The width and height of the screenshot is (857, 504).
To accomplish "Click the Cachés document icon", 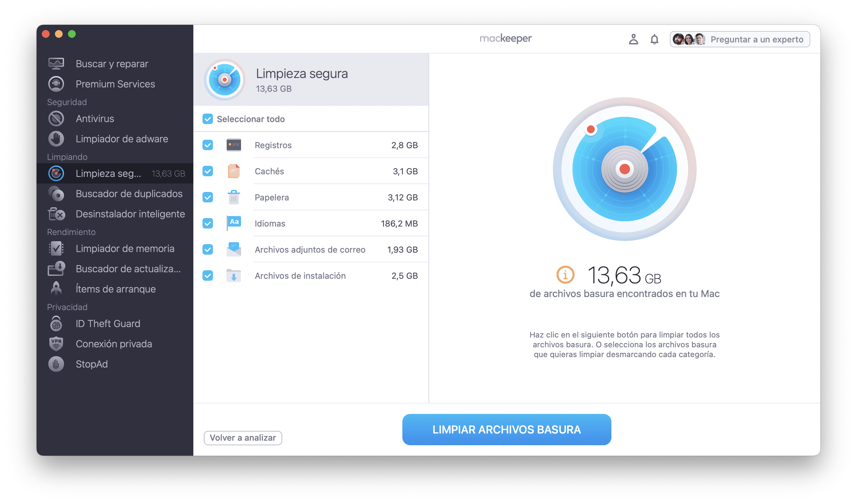I will [x=234, y=171].
